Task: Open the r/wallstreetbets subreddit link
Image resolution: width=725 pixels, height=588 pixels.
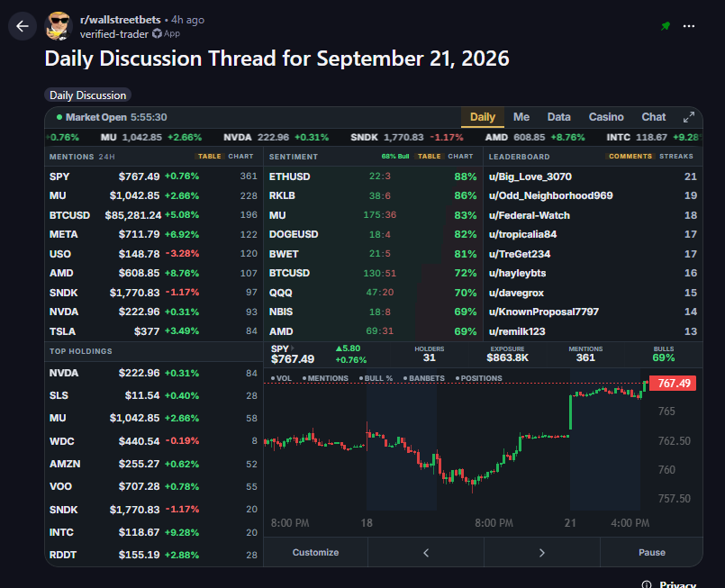Action: [120, 20]
